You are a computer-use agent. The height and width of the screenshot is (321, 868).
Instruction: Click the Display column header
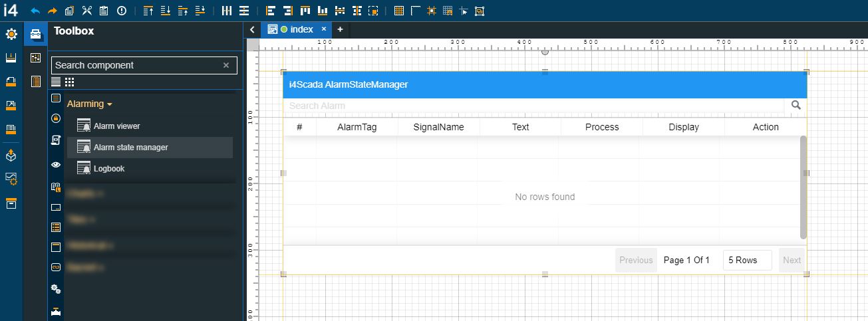(x=684, y=127)
